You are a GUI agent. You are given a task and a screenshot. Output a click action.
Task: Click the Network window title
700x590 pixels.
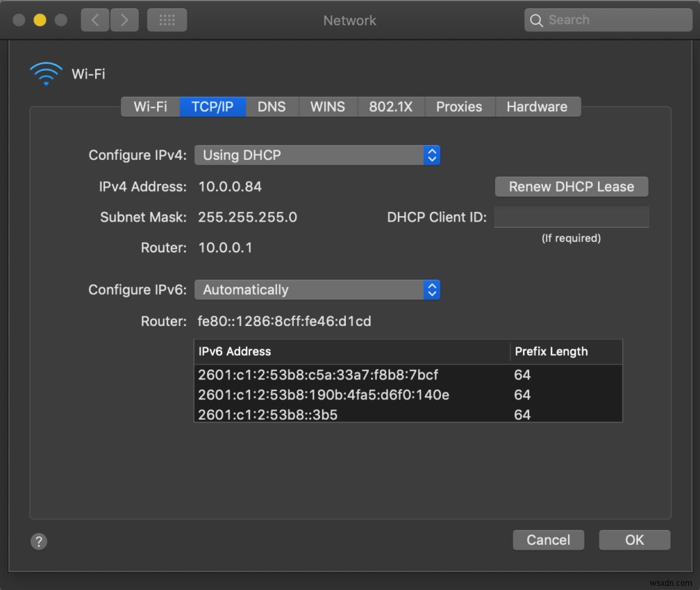pos(349,21)
